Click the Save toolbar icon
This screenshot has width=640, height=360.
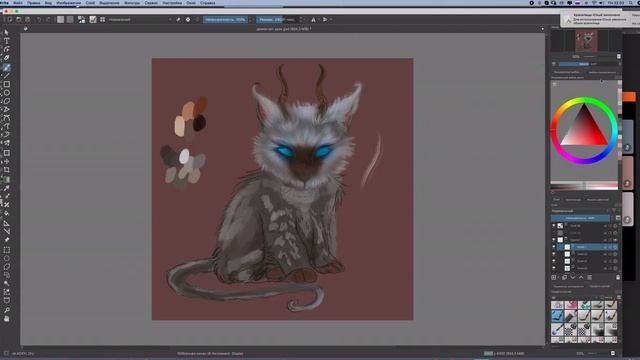click(x=27, y=19)
